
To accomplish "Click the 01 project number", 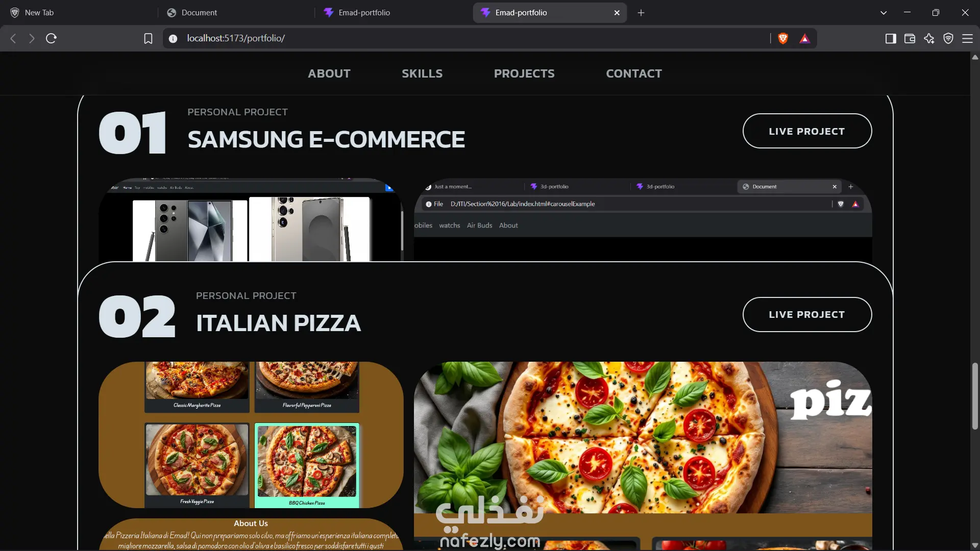I will [133, 133].
